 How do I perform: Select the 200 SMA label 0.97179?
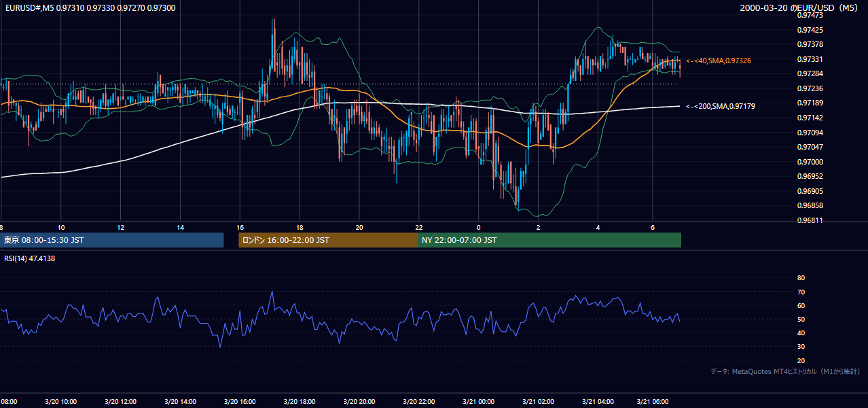[x=721, y=106]
